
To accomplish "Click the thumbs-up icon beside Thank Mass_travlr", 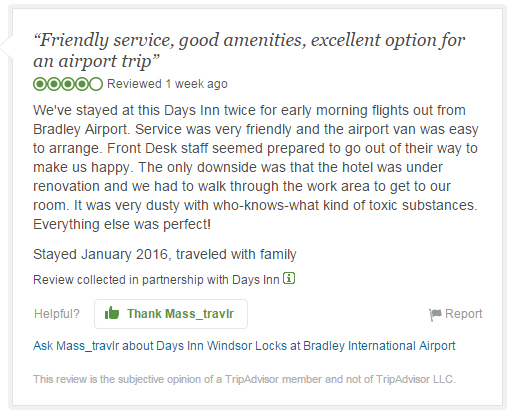I will (x=112, y=313).
